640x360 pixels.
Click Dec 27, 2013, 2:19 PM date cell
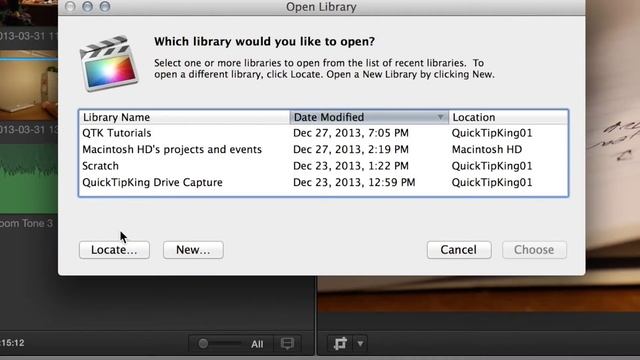coord(351,149)
